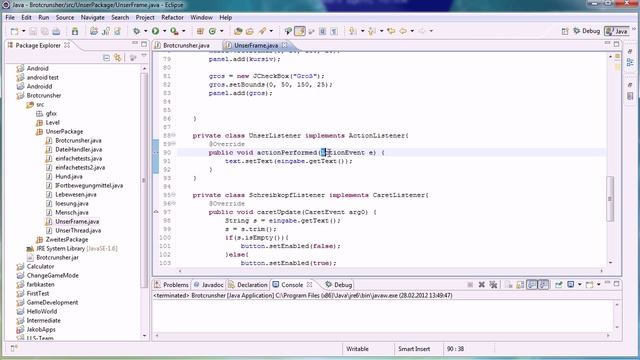Minimize the editor area
The height and width of the screenshot is (360, 640).
click(x=607, y=43)
